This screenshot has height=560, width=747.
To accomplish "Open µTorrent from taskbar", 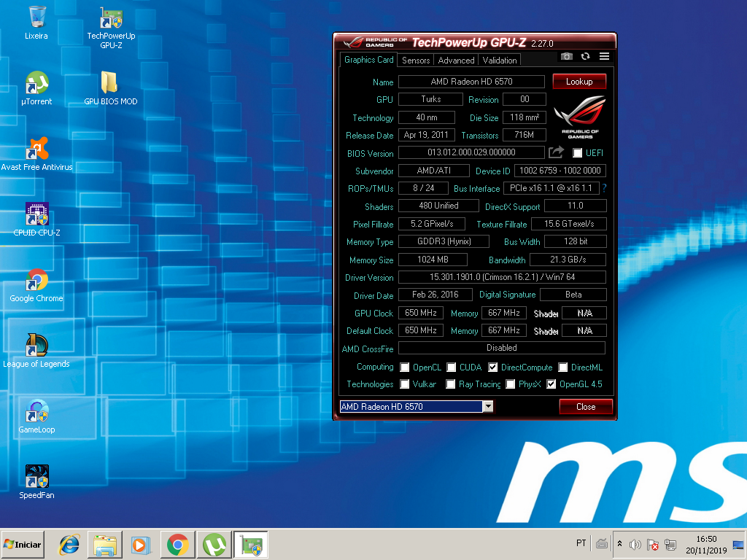I will [x=214, y=544].
